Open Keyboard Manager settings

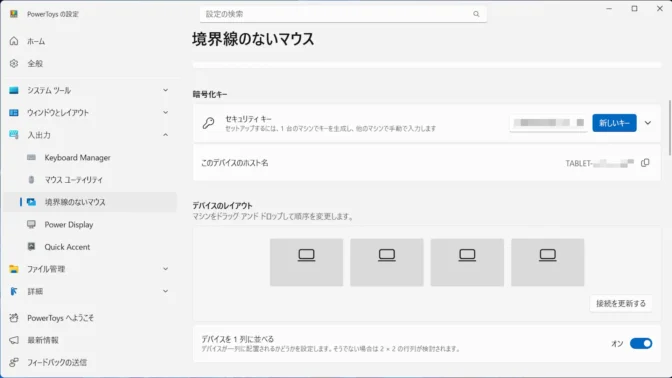89,157
